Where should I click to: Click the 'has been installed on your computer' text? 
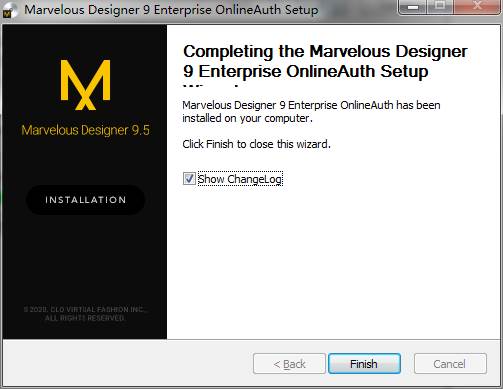pyautogui.click(x=311, y=112)
